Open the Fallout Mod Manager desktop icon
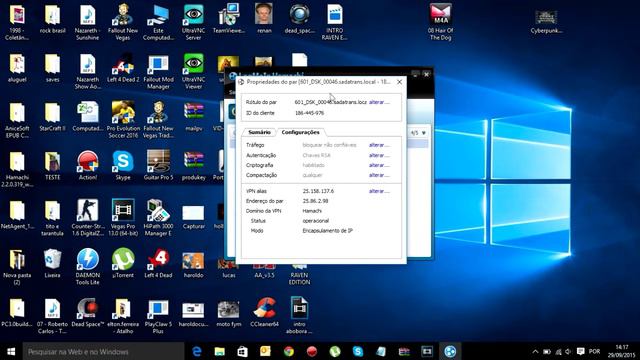The width and height of the screenshot is (640, 360). [x=158, y=71]
